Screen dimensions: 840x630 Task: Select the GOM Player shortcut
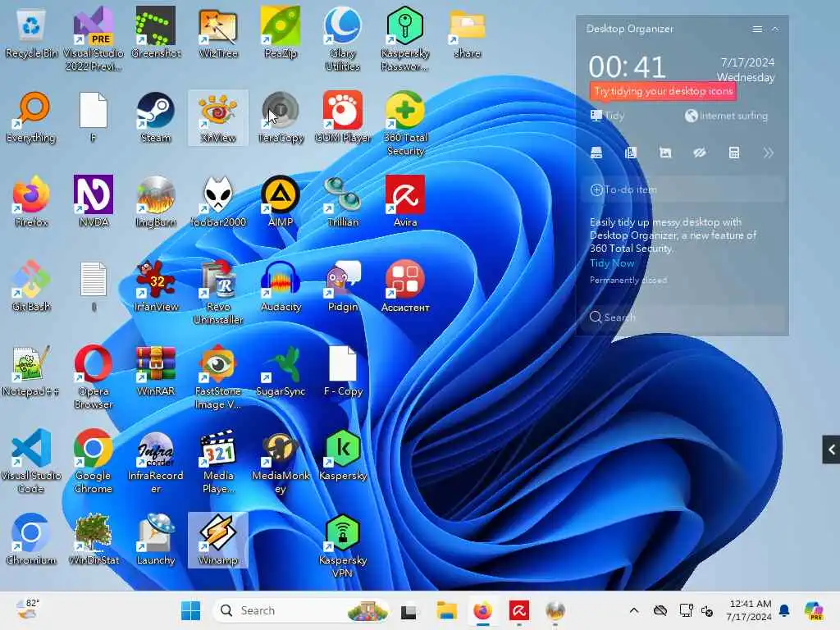(343, 118)
